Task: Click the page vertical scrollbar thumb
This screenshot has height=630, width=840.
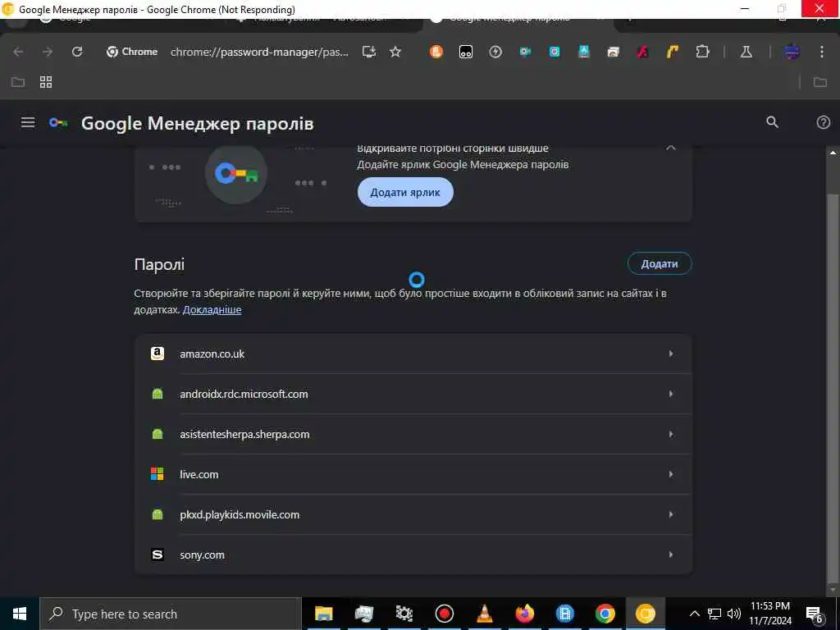Action: [833, 388]
